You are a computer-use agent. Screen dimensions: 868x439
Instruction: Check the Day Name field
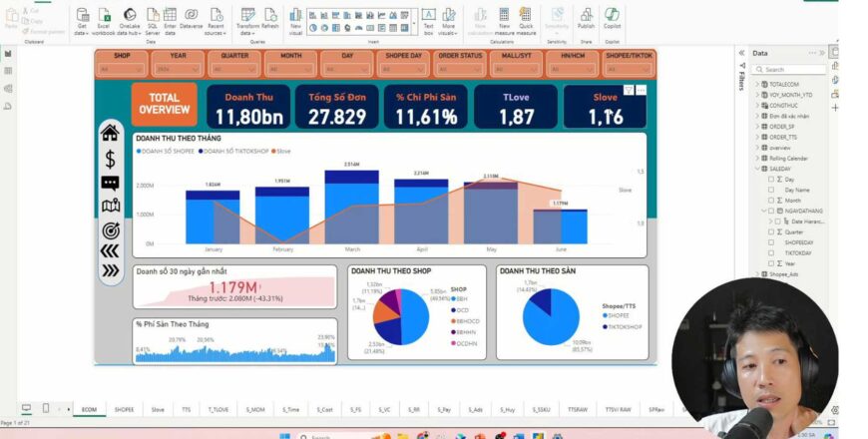771,190
